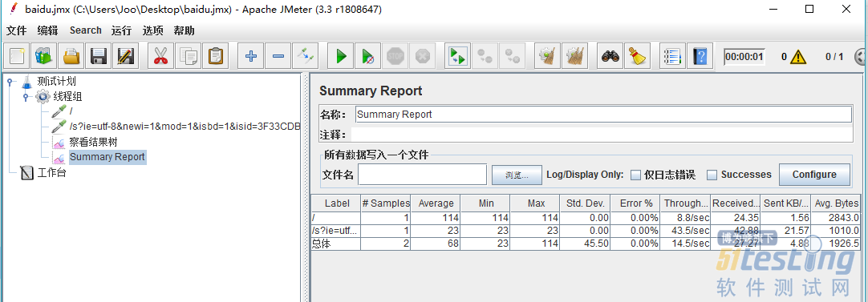
Task: Toggle the 仅日志错误 checkbox
Action: point(635,175)
